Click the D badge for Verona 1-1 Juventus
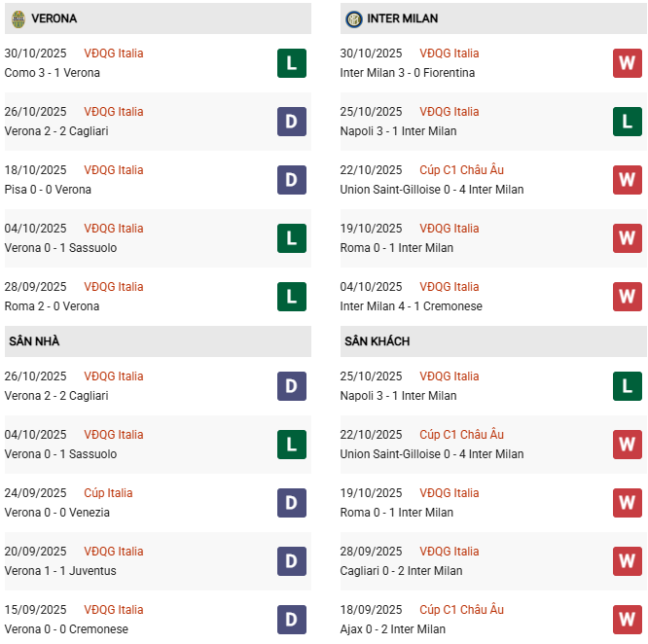This screenshot has height=644, width=648. tap(291, 561)
